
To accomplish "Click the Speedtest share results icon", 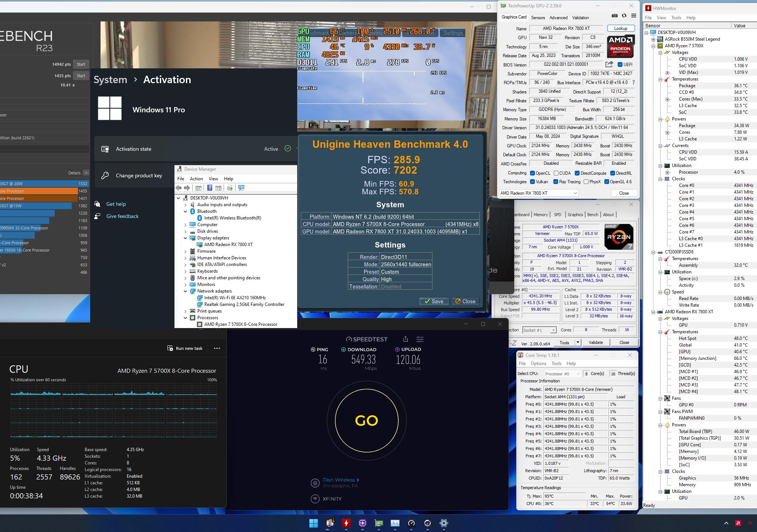I will (405, 339).
